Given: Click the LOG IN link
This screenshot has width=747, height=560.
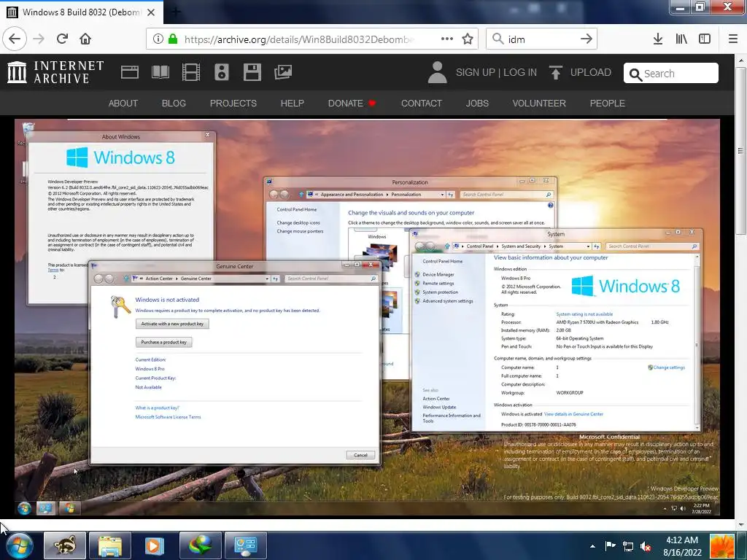Looking at the screenshot, I should pos(519,72).
